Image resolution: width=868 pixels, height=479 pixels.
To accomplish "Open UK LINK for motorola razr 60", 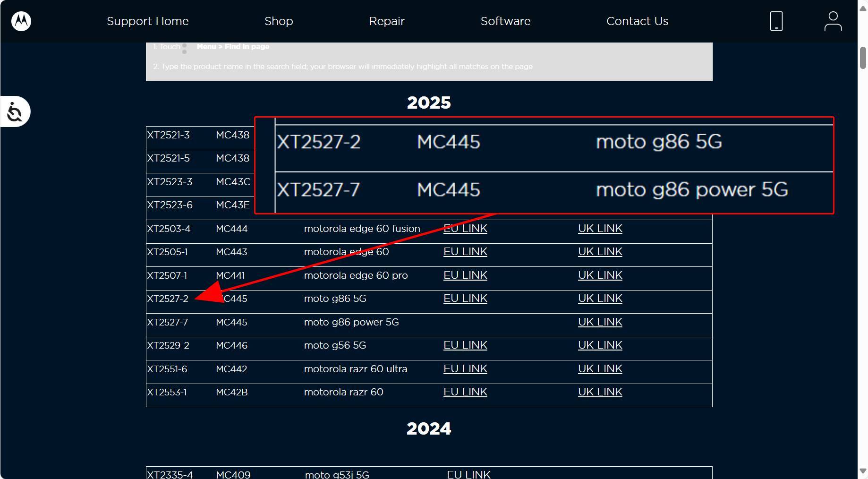I will pyautogui.click(x=600, y=392).
